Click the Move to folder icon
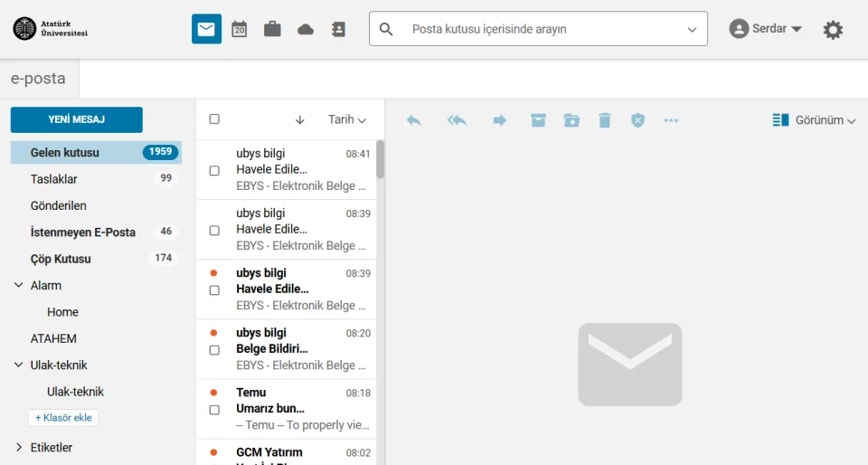 pyautogui.click(x=571, y=120)
